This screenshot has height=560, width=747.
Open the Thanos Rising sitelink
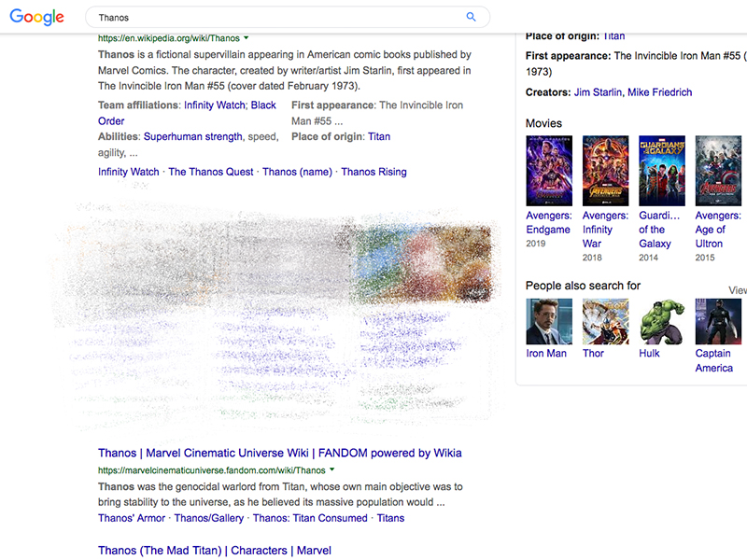point(373,172)
